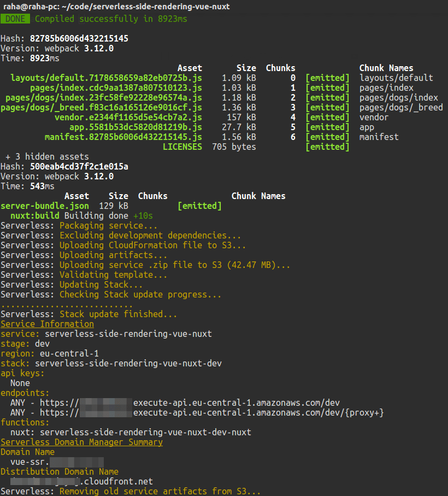Viewport: 448px width, 496px height.
Task: Click the Service Information heading
Action: pos(47,324)
